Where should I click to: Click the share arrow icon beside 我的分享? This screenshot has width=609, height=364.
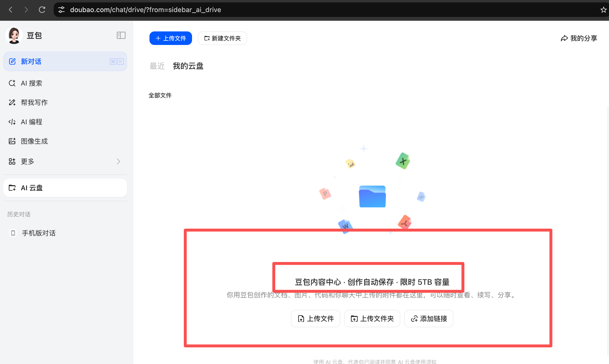pos(564,38)
